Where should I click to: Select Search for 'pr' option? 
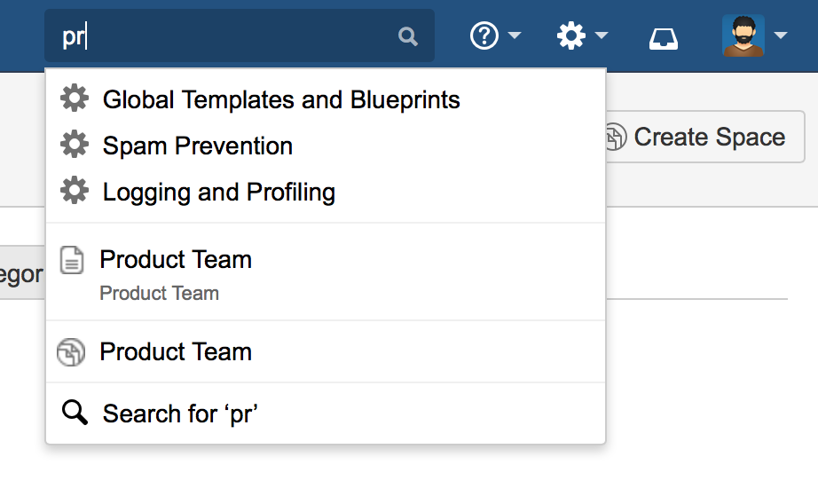[326, 413]
